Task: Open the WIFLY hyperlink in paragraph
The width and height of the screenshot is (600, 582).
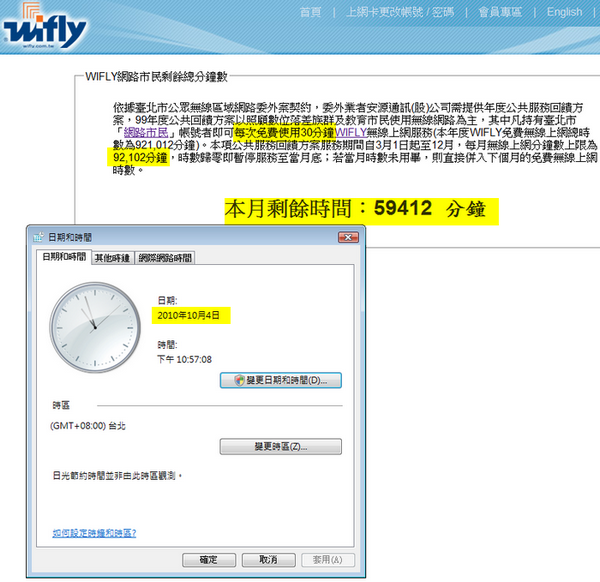Action: pyautogui.click(x=351, y=132)
